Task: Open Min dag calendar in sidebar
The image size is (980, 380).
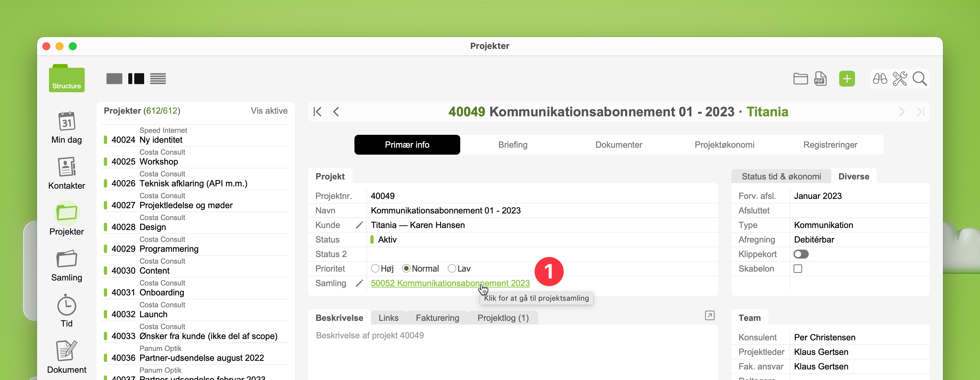Action: 66,121
